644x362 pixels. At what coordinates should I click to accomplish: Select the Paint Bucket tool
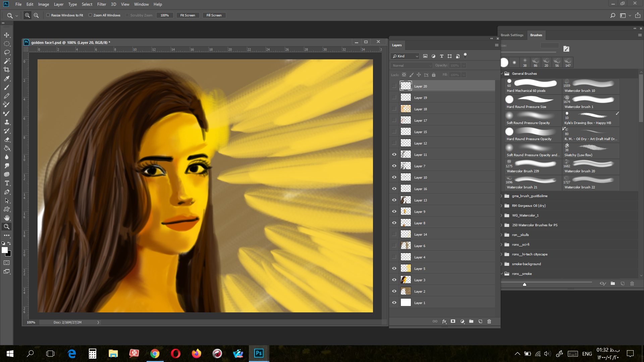(7, 148)
